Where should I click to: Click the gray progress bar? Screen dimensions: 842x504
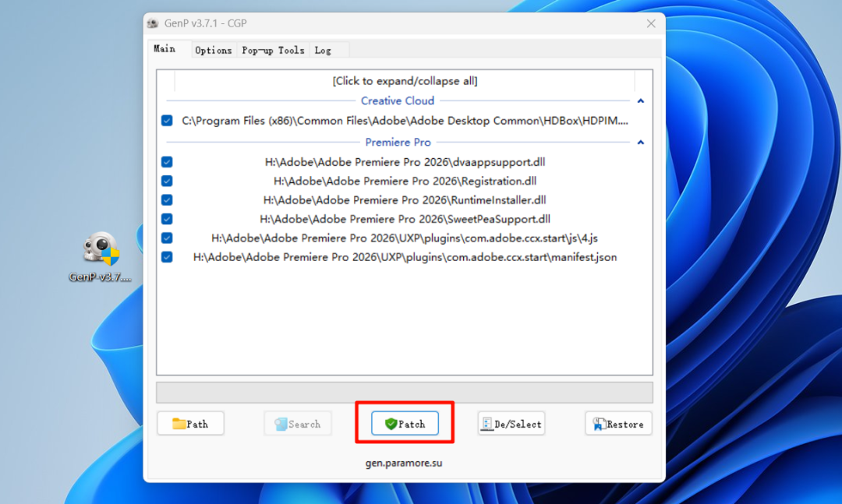(405, 393)
